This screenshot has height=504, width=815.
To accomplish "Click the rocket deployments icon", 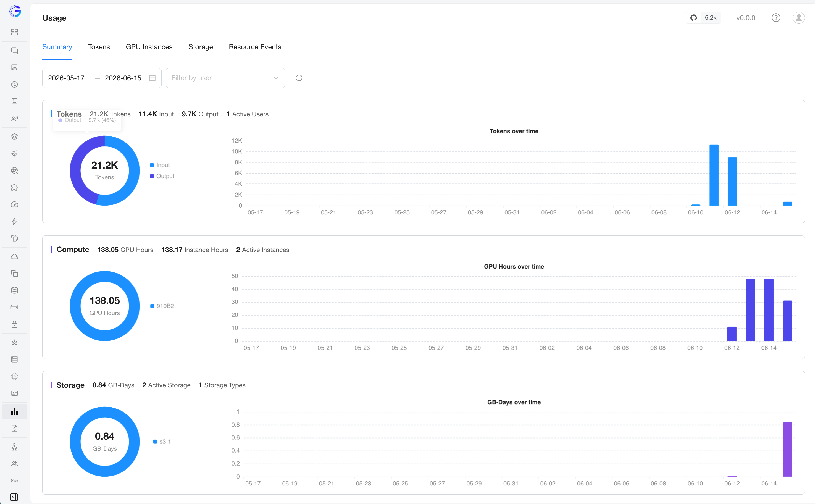I will [x=14, y=154].
